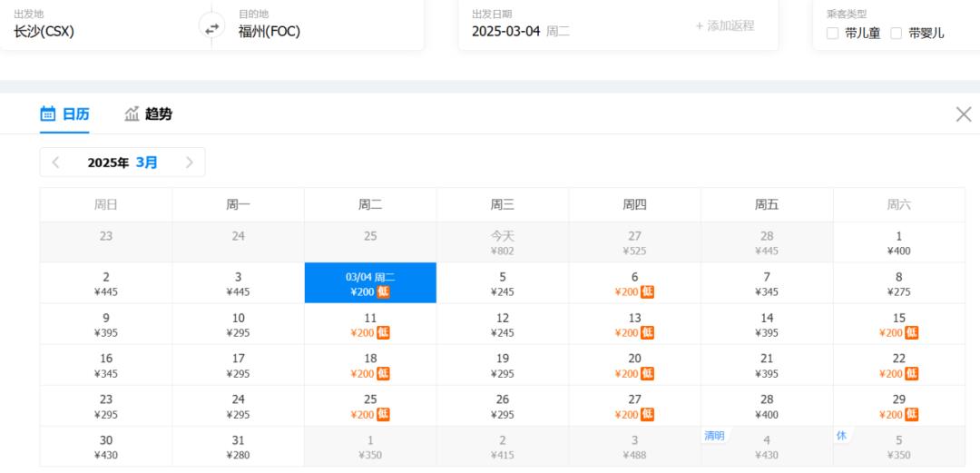Select March 21 priced ¥395
The height and width of the screenshot is (473, 980).
pos(767,365)
